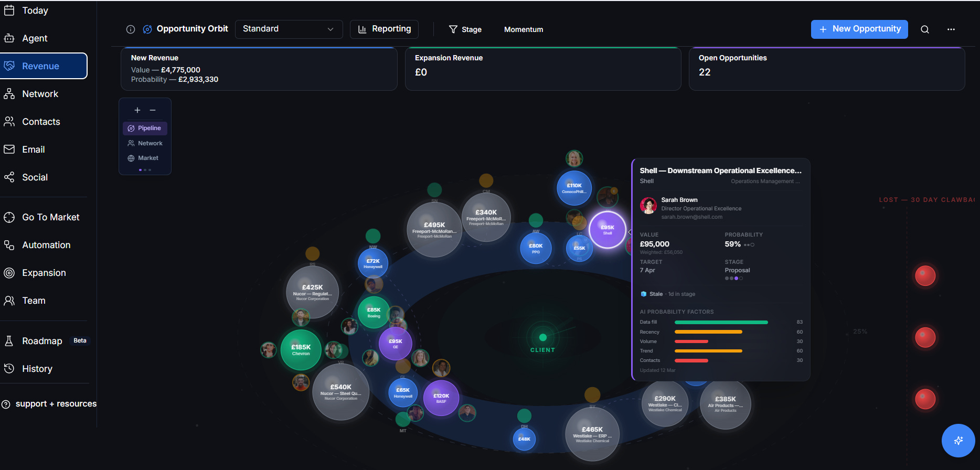Image resolution: width=980 pixels, height=470 pixels.
Task: Click the Expansion Revenue card
Action: [543, 69]
